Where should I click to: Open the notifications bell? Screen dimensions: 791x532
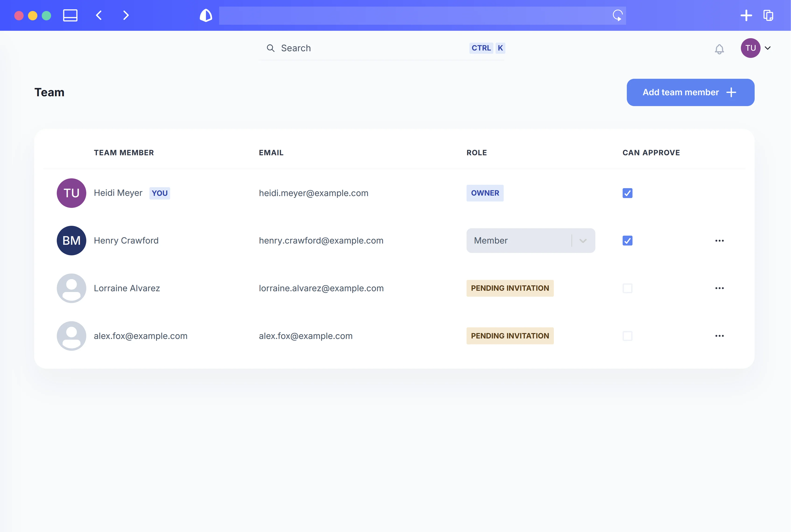point(719,49)
